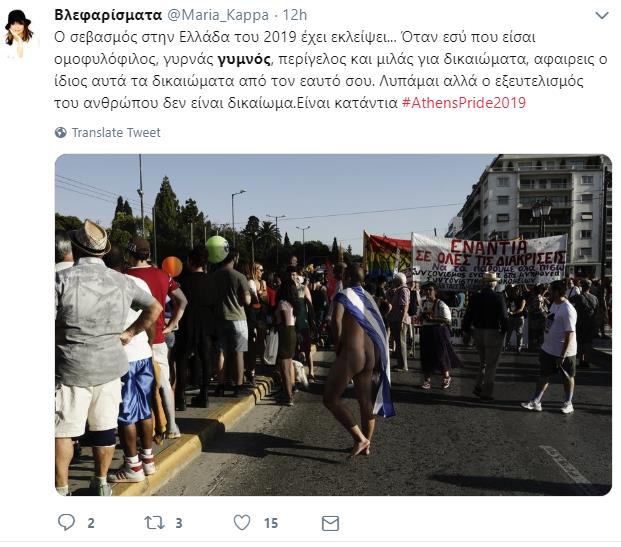Open the attached protest photo

click(x=333, y=325)
